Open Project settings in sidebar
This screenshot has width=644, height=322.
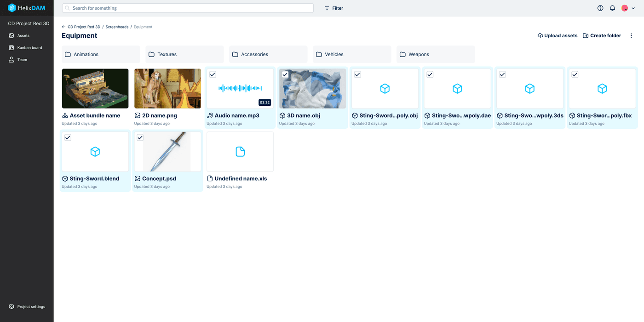coord(27,306)
